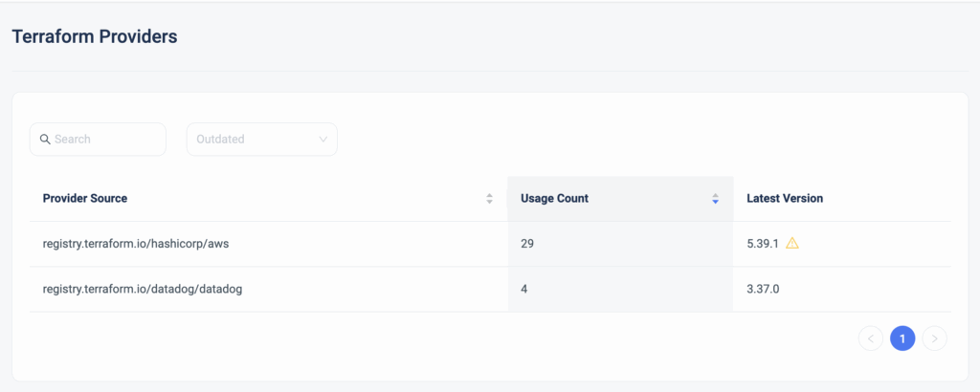
Task: Click the yellow warning icon beside 5.39.1
Action: 791,244
